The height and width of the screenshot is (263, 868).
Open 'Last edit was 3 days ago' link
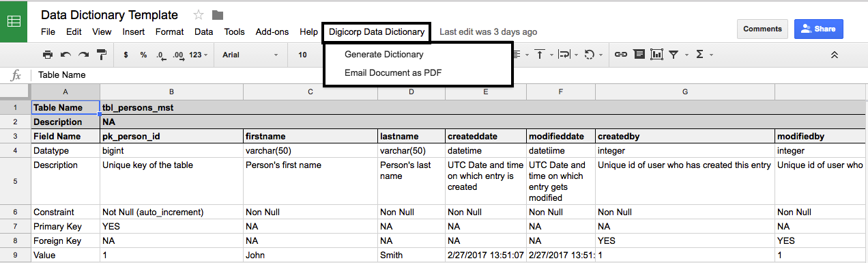point(488,31)
